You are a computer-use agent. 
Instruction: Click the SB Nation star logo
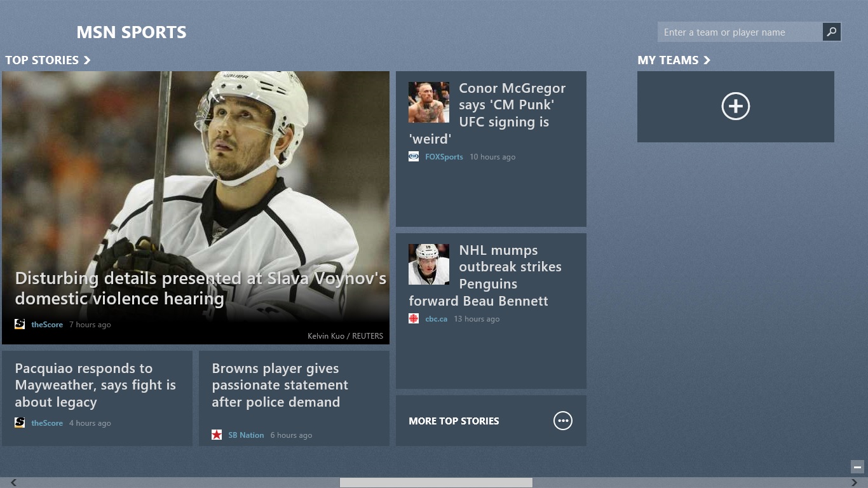pos(217,435)
